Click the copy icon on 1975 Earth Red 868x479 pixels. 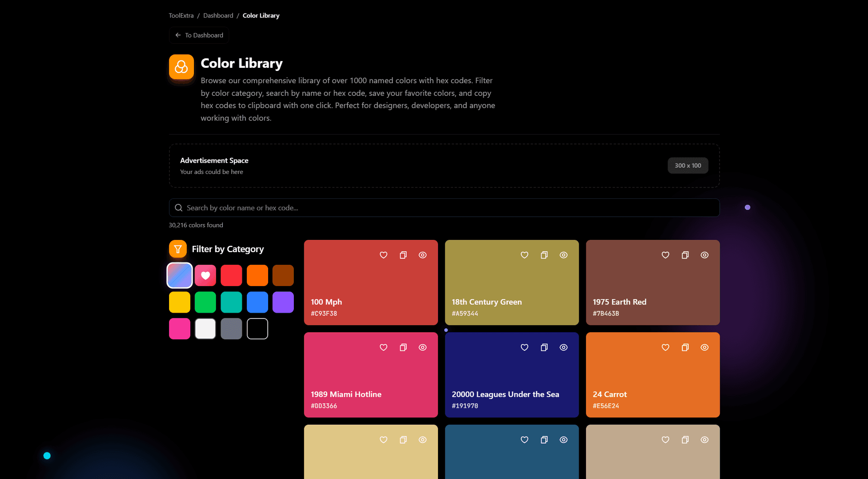(x=685, y=255)
